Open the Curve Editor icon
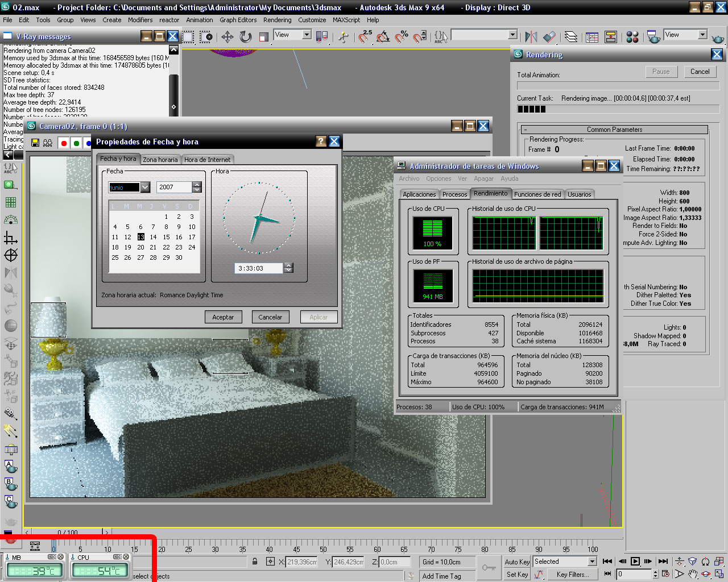This screenshot has width=728, height=582. pos(592,37)
